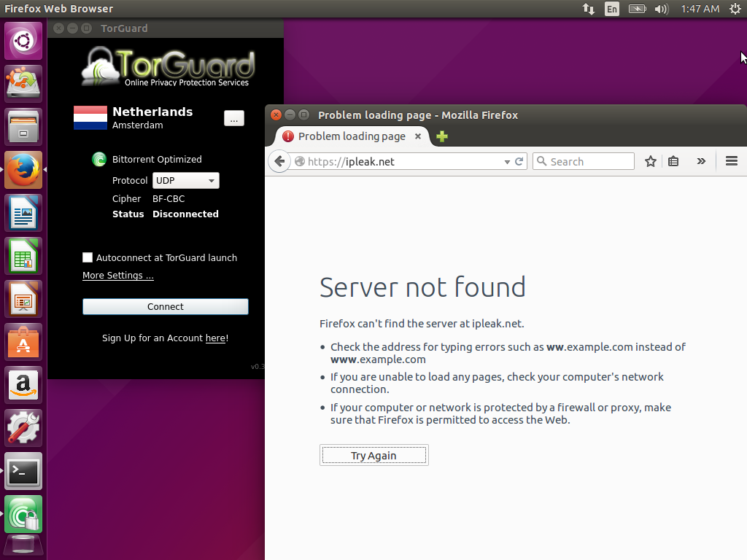Open LibreOffice Impress from the launcher
The image size is (747, 560).
click(23, 299)
